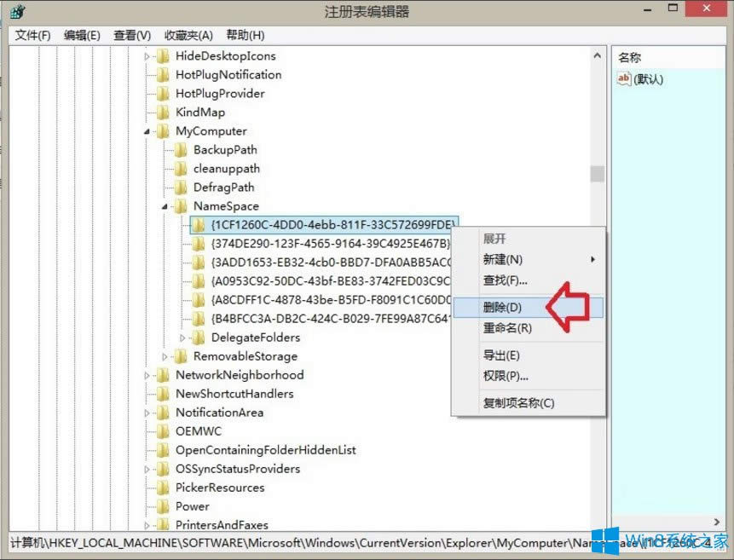Click the NameSpace folder icon
The width and height of the screenshot is (734, 560).
point(182,206)
